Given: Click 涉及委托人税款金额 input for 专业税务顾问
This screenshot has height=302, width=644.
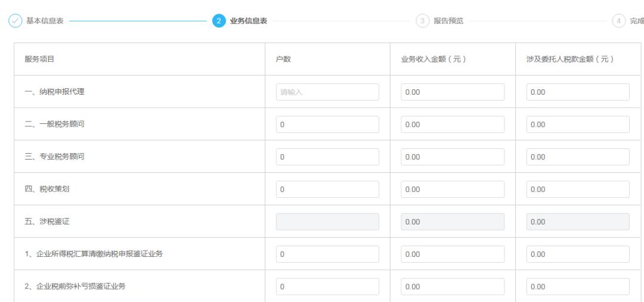Looking at the screenshot, I should coord(578,157).
